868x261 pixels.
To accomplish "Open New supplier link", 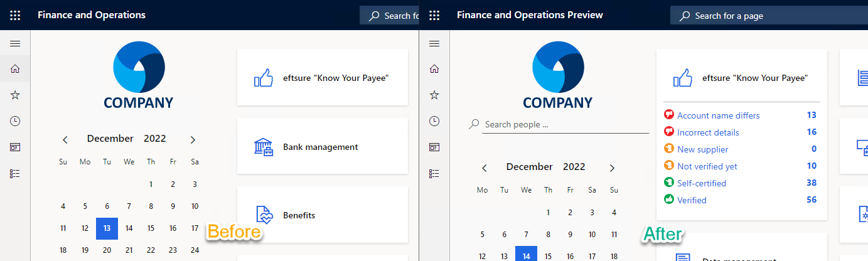I will coord(703,149).
